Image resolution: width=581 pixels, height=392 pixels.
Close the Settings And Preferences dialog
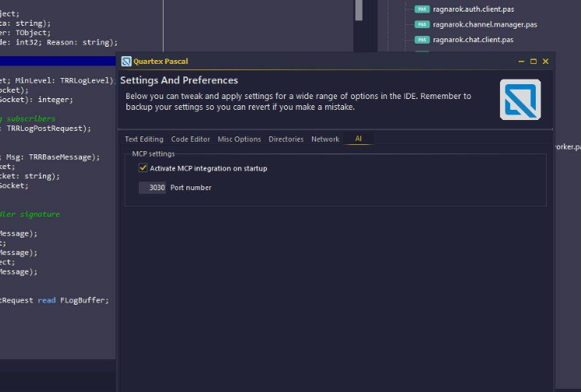tap(545, 62)
